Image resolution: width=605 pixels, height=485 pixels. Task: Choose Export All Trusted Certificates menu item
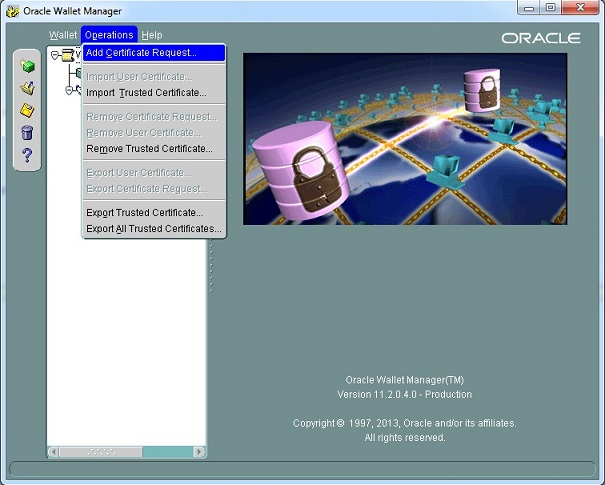(x=154, y=228)
